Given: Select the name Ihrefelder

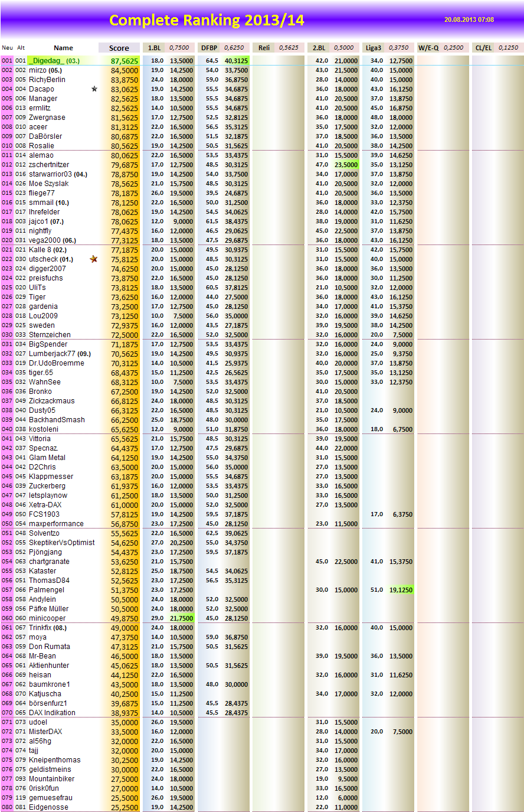Looking at the screenshot, I should coord(44,212).
